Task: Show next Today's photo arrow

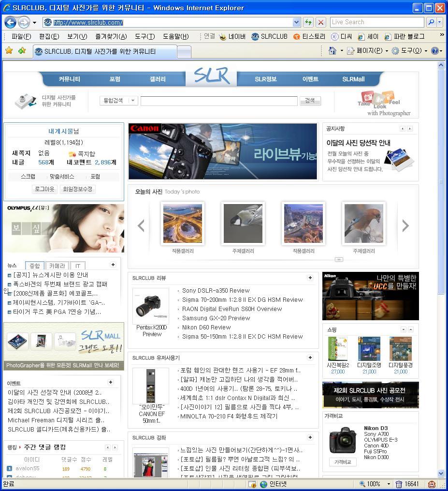Action: [405, 225]
